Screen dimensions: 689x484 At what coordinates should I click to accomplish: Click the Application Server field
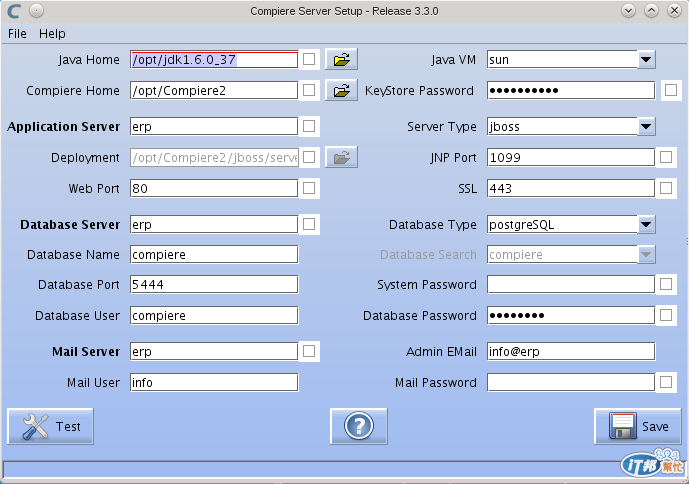(214, 127)
